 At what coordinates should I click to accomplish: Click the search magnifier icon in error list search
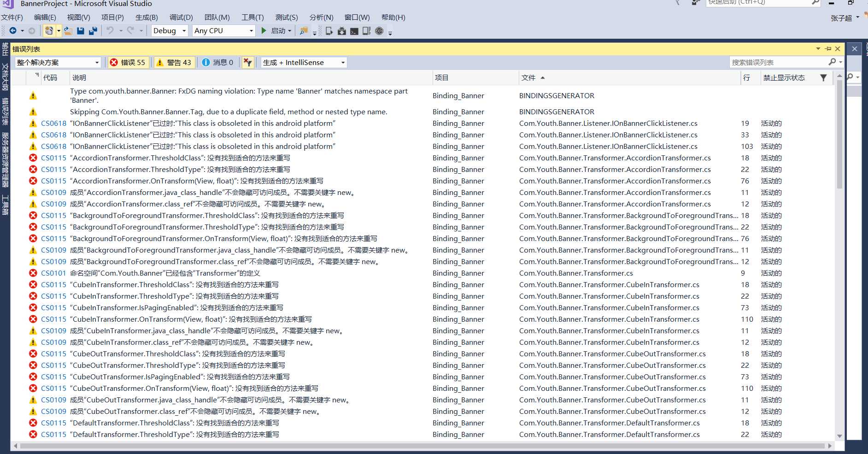click(x=832, y=62)
